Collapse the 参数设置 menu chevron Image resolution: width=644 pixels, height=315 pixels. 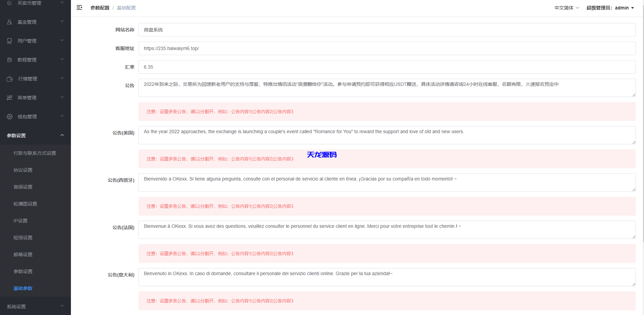pyautogui.click(x=62, y=135)
